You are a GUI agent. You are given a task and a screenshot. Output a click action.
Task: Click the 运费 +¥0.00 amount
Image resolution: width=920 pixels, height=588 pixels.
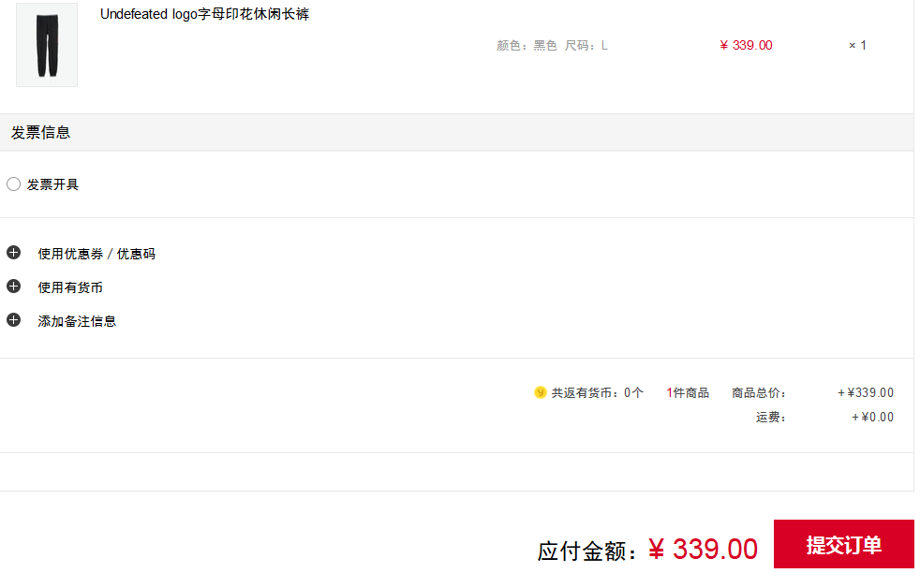pyautogui.click(x=872, y=418)
